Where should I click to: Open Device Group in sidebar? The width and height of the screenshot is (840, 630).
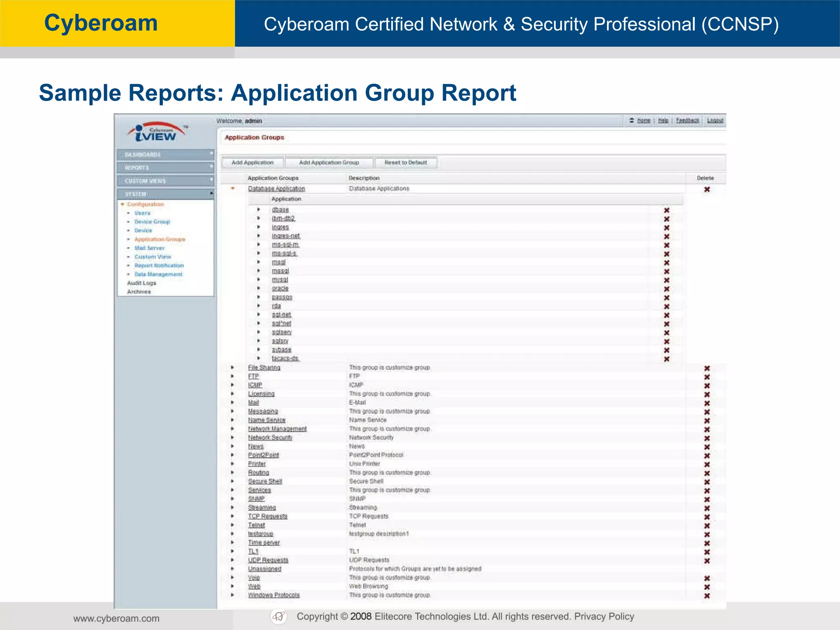pyautogui.click(x=152, y=222)
